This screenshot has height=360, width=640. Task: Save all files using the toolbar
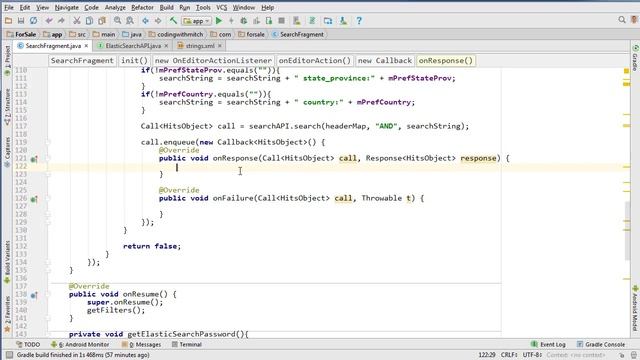pyautogui.click(x=21, y=20)
